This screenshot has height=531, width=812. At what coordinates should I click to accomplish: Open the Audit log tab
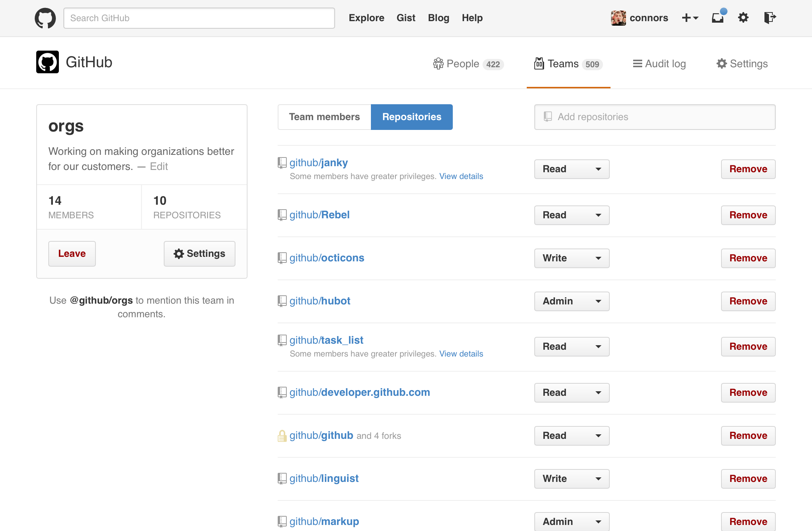coord(659,64)
